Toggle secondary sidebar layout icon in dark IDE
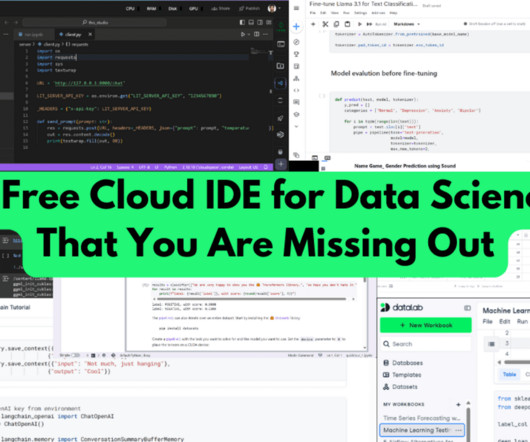 click(260, 22)
